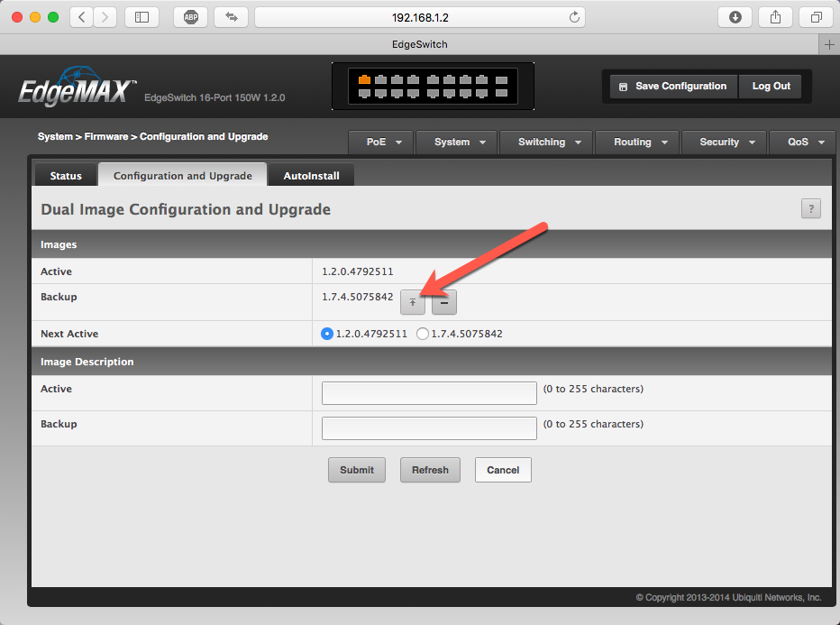The width and height of the screenshot is (840, 625).
Task: Switch to the Status tab
Action: [66, 176]
